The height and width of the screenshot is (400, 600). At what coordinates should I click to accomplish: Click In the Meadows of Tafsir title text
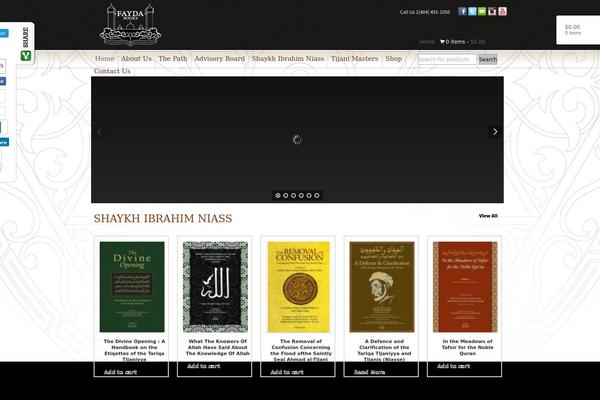(x=468, y=347)
